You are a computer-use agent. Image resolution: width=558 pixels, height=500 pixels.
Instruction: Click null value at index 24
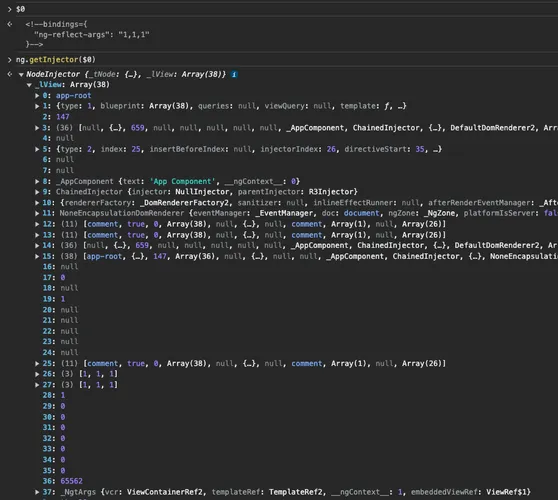[x=69, y=352]
